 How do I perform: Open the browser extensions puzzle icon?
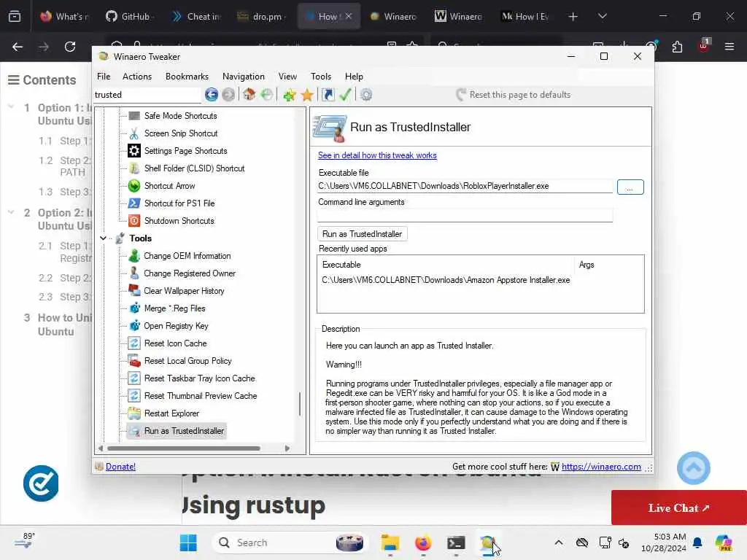677,47
